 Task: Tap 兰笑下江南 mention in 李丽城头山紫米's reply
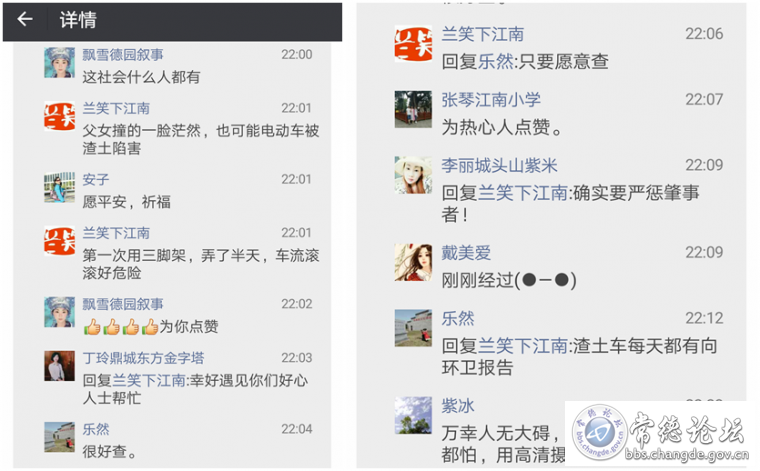(522, 193)
